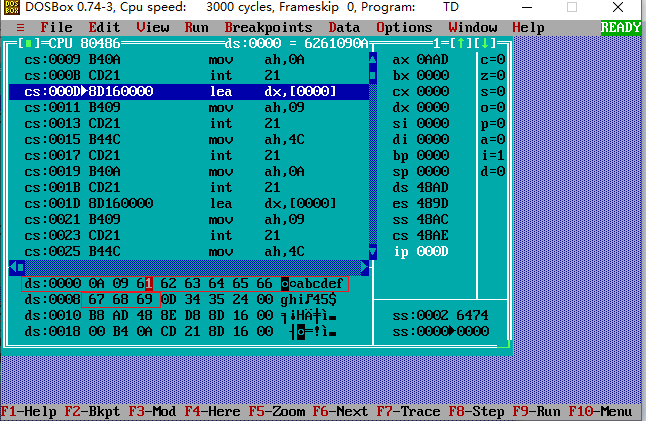Screen dimensions: 646x421
Task: Select instruction line cs:0023 int 21
Action: tap(189, 236)
